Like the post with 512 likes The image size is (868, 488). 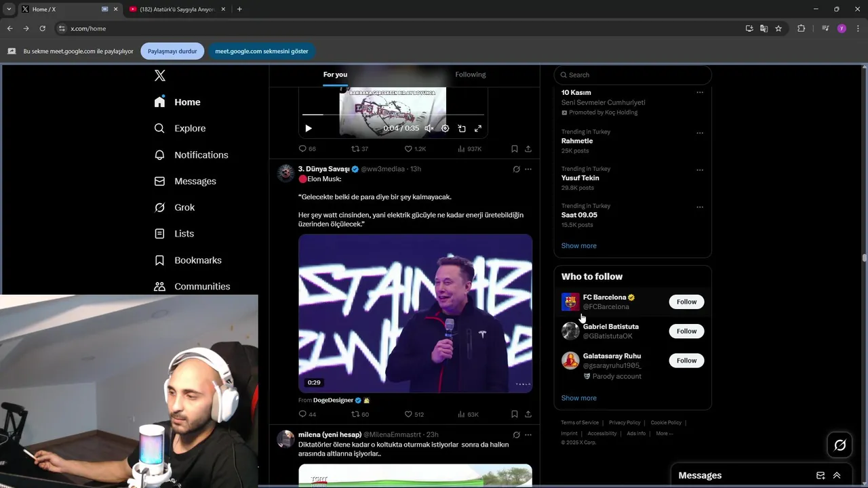(414, 414)
